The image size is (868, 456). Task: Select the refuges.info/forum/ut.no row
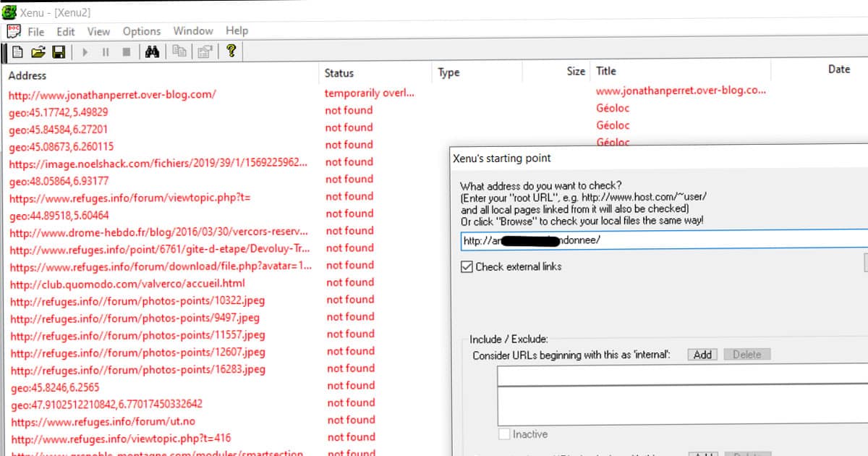point(103,421)
